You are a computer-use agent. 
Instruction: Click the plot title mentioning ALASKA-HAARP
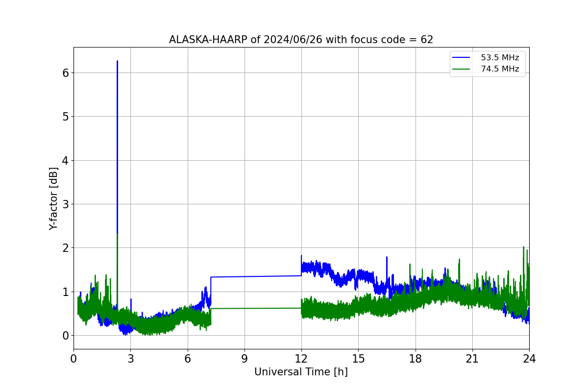pos(301,40)
